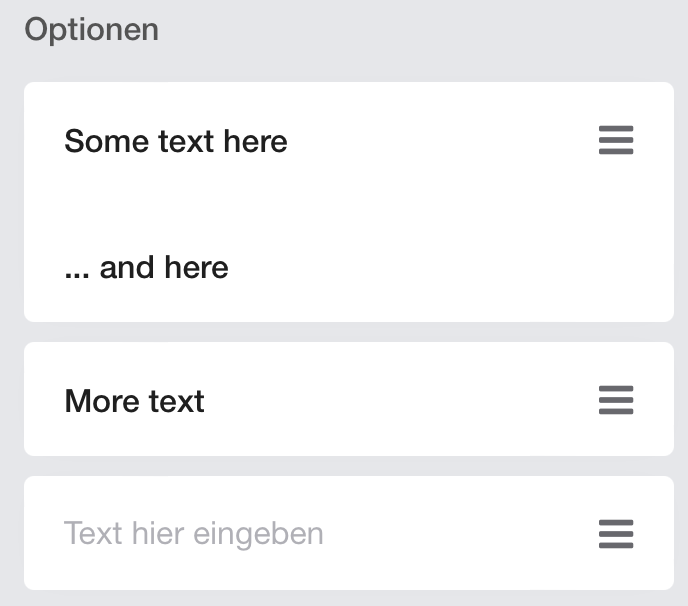The width and height of the screenshot is (688, 606).
Task: Click the reorder handle beside "Some text here"
Action: [x=616, y=140]
